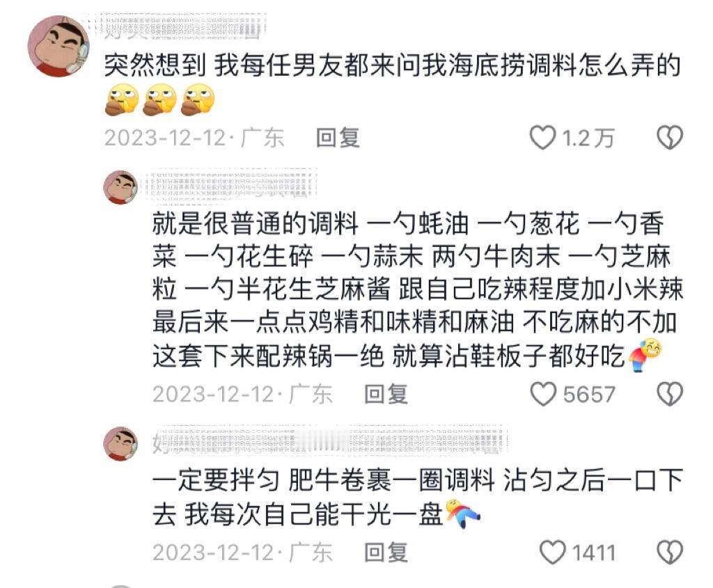Select the 一定要拌匀 reply text

418,497
